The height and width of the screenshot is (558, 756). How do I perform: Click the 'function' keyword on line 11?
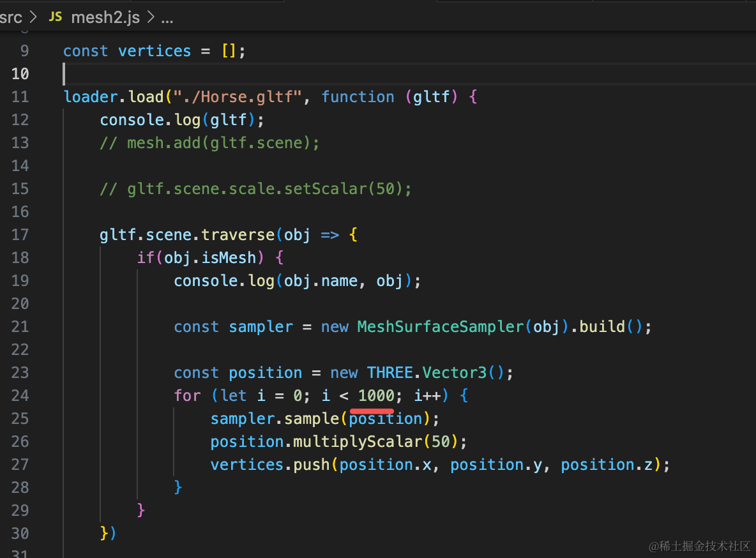click(358, 97)
